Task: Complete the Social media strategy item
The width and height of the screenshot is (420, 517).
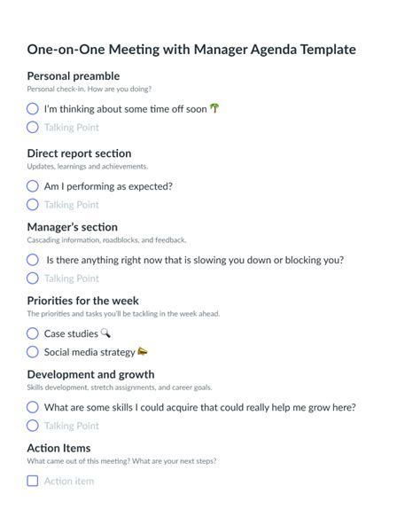Action: tap(32, 352)
